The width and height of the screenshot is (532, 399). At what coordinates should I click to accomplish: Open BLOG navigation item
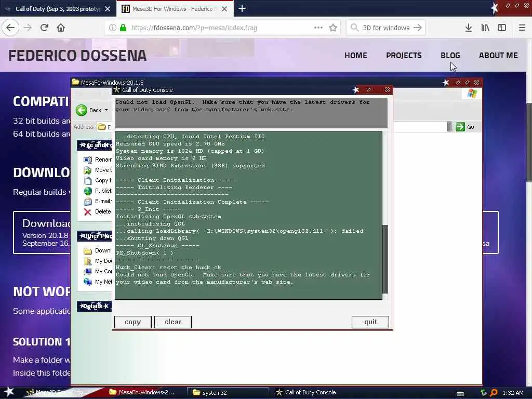[450, 55]
